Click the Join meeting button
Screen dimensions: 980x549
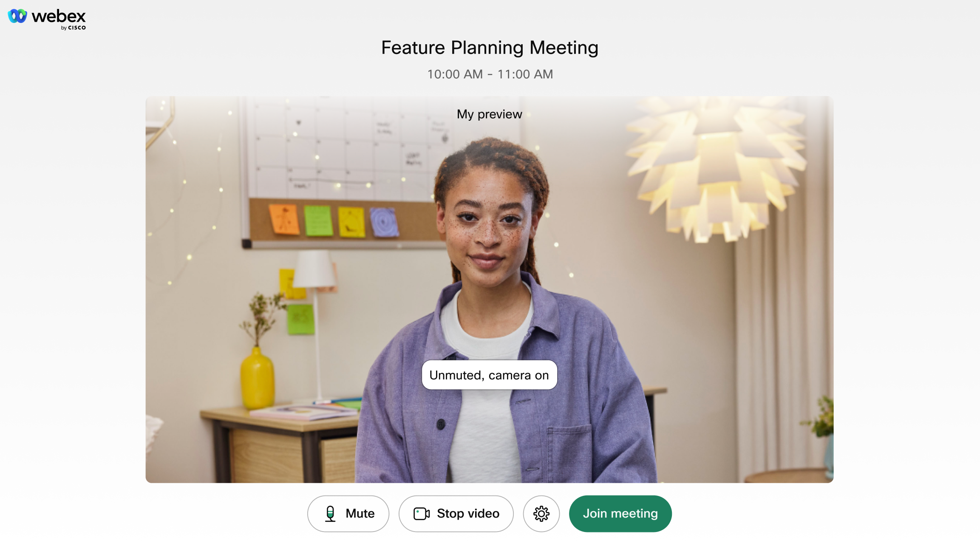[x=620, y=513]
